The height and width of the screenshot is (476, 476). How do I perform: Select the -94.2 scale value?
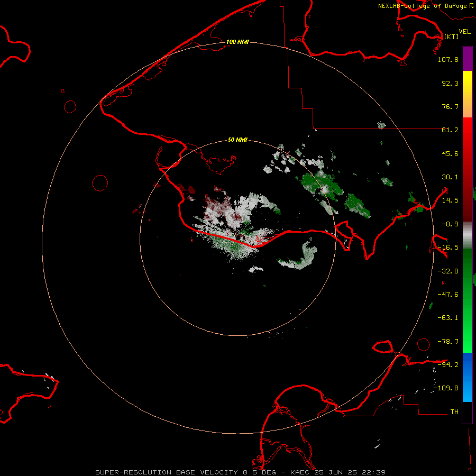(448, 364)
